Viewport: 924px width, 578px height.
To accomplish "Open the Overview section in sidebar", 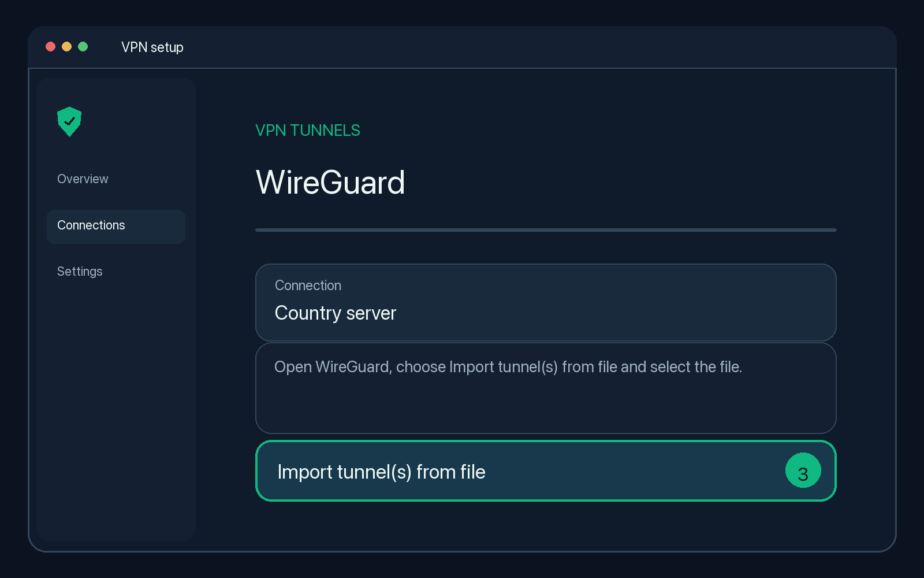I will pyautogui.click(x=83, y=179).
